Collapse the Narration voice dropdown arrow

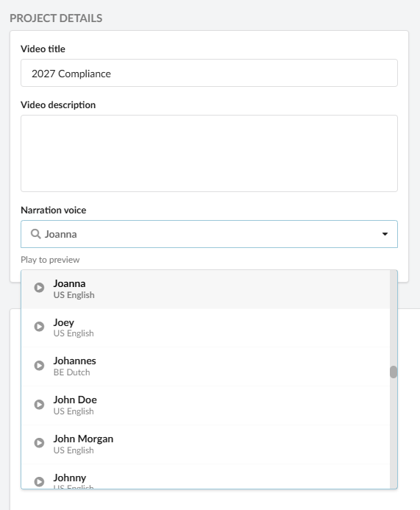(x=385, y=234)
